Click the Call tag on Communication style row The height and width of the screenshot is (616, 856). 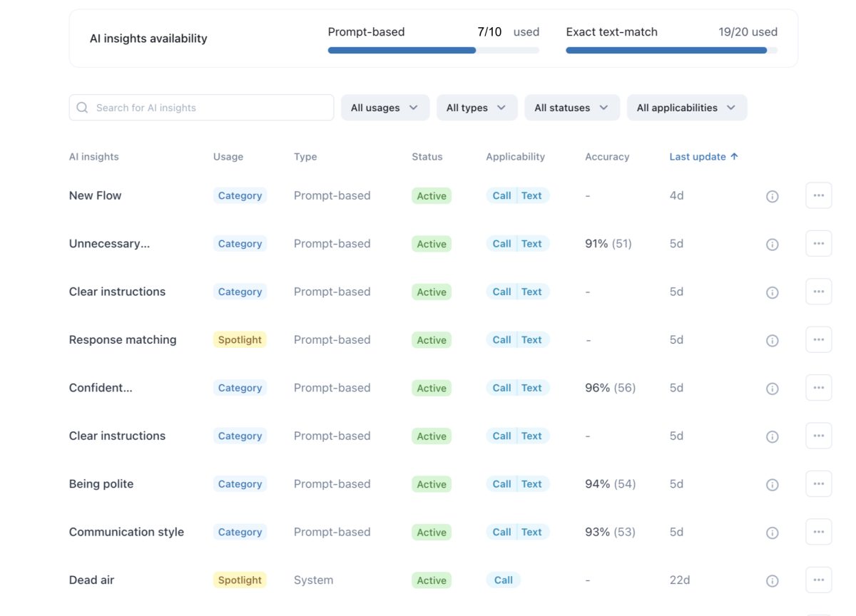point(501,532)
